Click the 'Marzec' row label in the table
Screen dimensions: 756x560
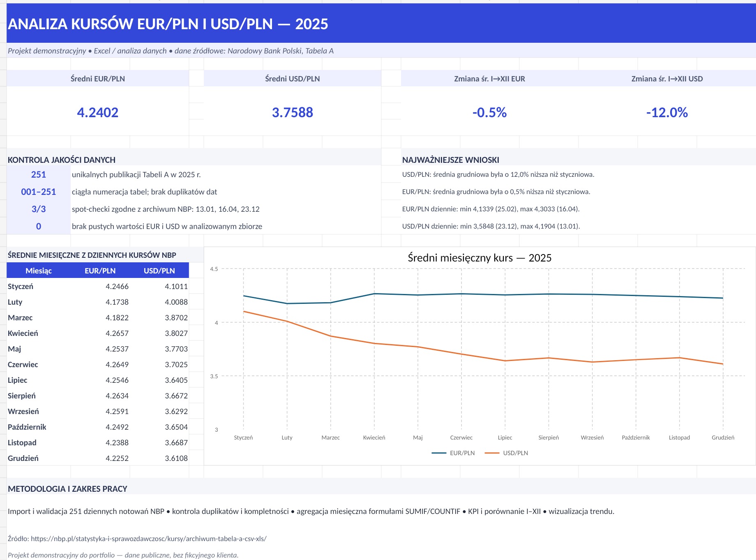[x=20, y=318]
